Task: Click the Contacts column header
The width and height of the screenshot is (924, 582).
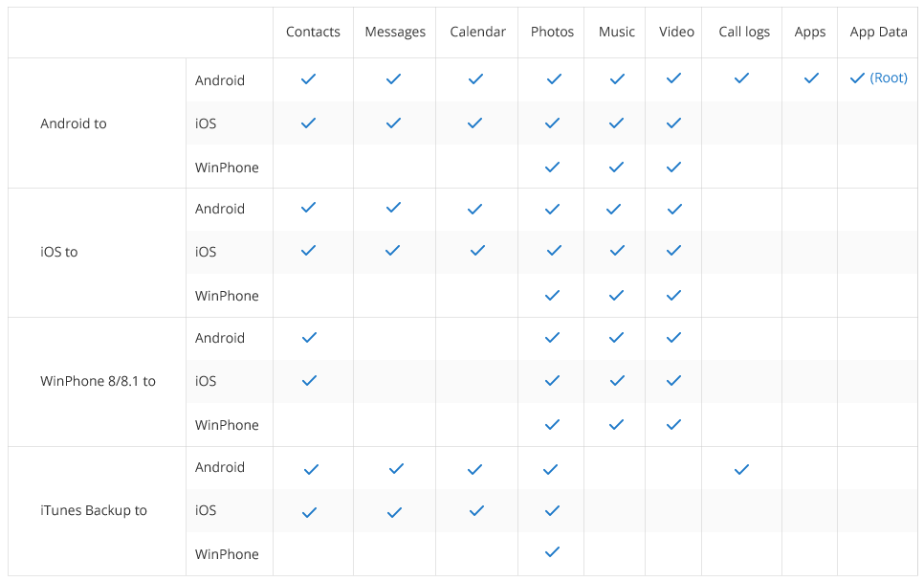Action: point(313,32)
